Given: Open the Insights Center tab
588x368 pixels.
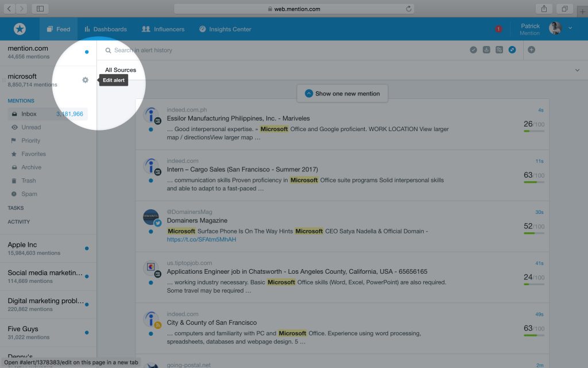Looking at the screenshot, I should click(x=225, y=29).
